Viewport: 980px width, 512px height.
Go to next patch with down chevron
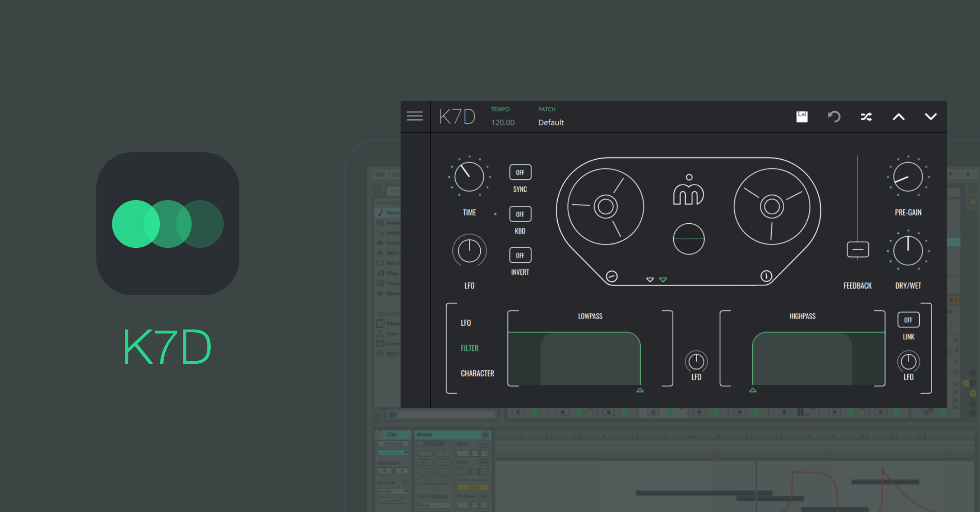click(x=931, y=117)
